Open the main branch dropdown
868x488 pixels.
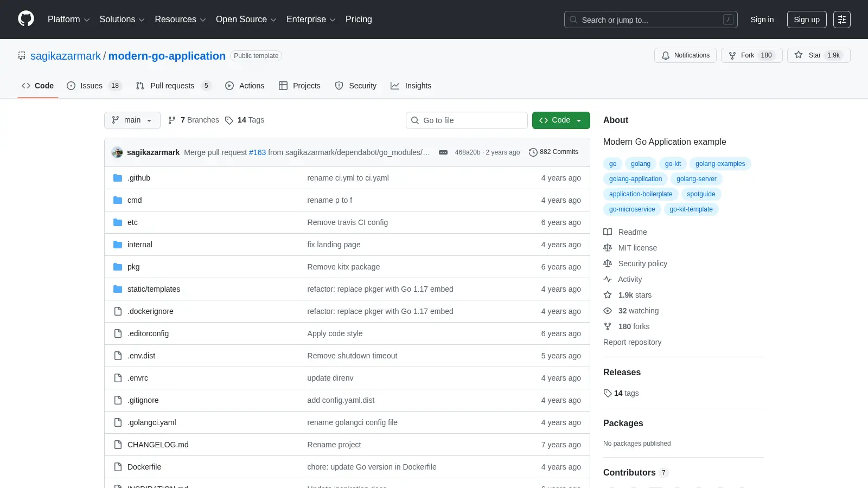pos(132,120)
